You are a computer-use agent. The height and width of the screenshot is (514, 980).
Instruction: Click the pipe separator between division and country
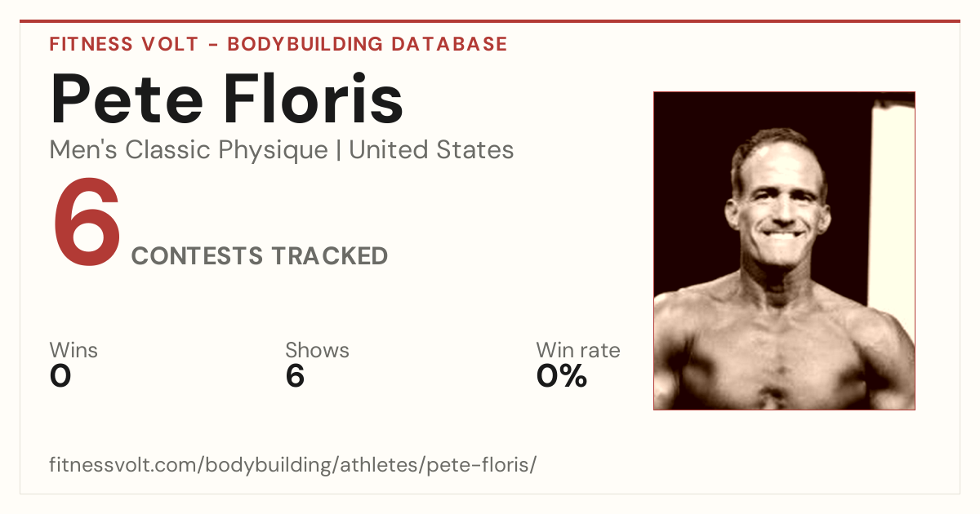point(338,150)
